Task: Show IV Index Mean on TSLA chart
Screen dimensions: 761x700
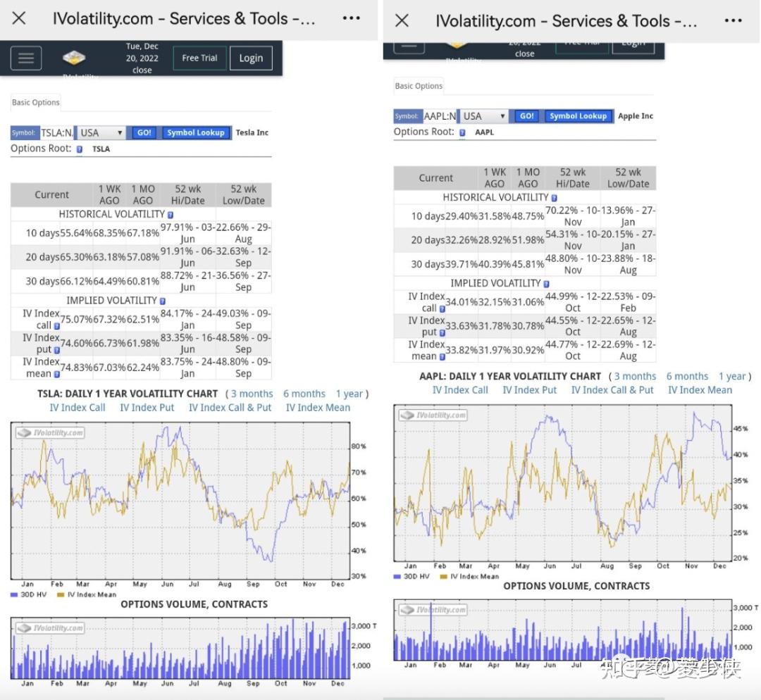Action: (x=318, y=408)
